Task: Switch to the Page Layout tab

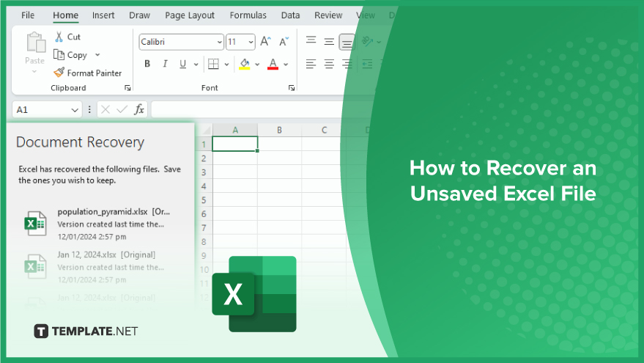Action: point(190,15)
